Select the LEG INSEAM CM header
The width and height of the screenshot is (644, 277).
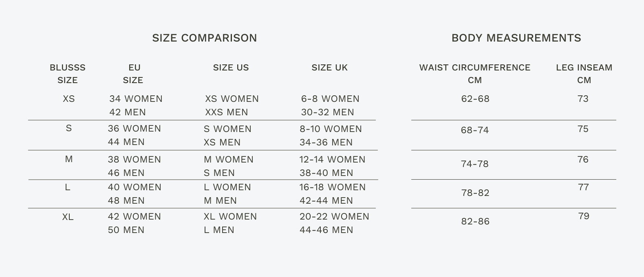tap(584, 74)
